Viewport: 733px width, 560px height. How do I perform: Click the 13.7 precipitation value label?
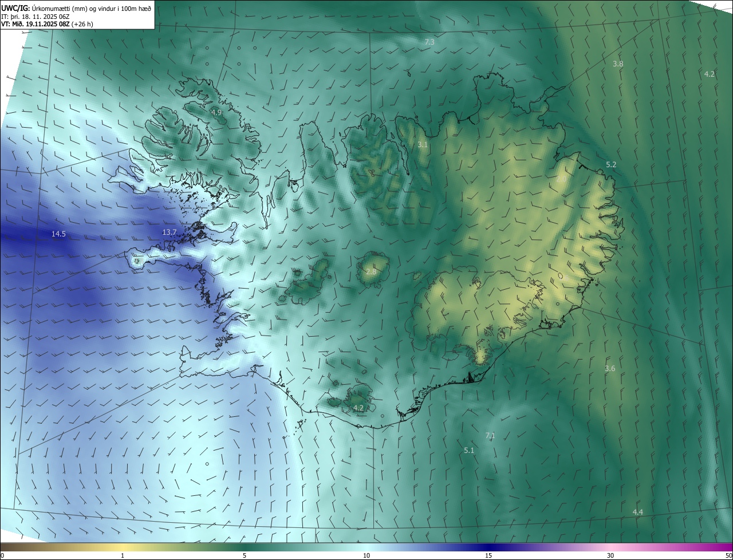(170, 232)
